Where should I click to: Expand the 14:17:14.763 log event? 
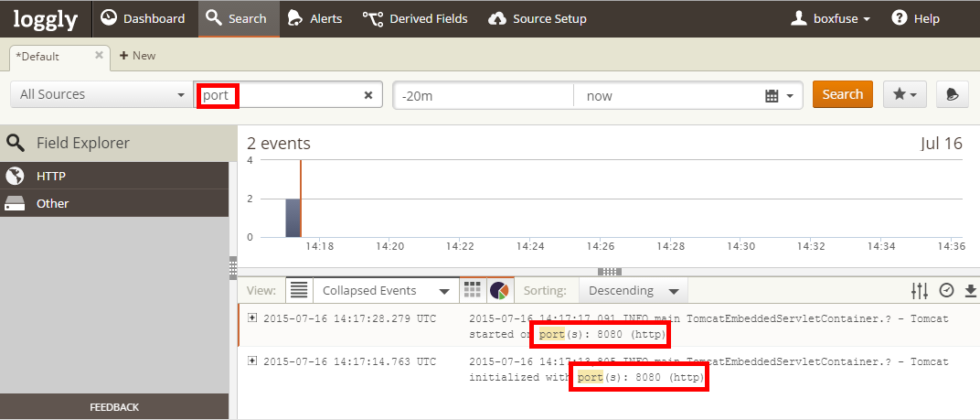coord(253,361)
